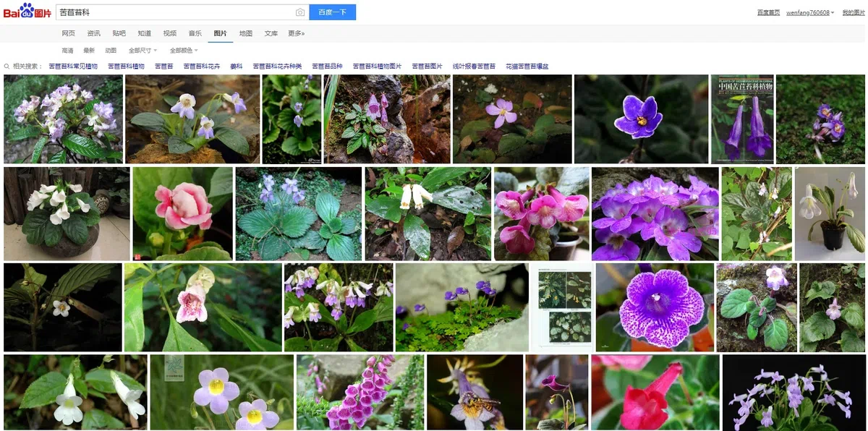The height and width of the screenshot is (431, 868).
Task: Open the 全部尺寸 size filter dropdown
Action: [x=140, y=50]
